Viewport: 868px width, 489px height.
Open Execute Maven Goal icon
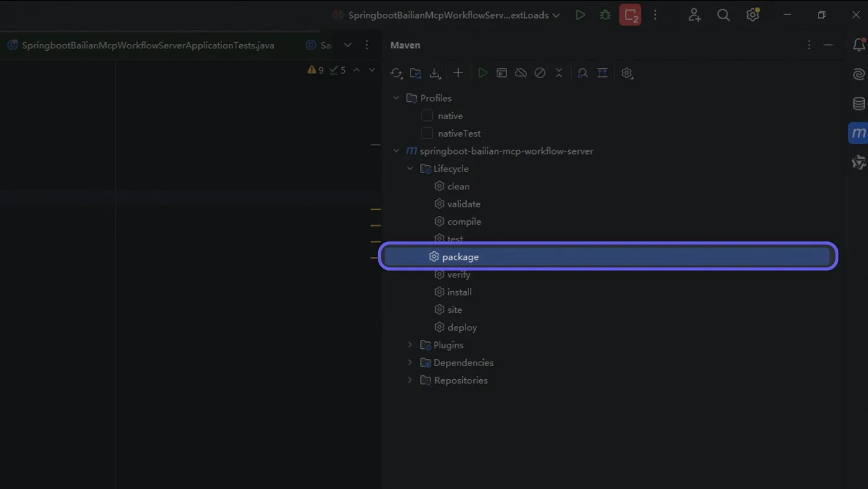[502, 73]
